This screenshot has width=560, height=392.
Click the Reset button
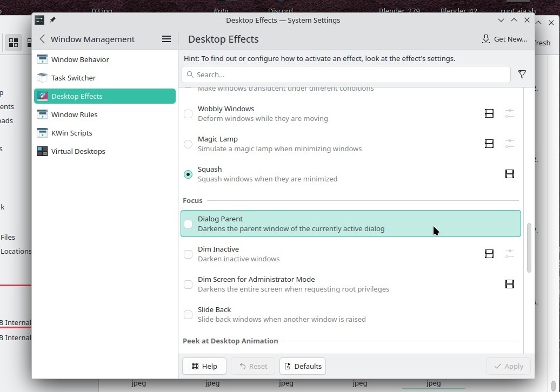click(253, 366)
